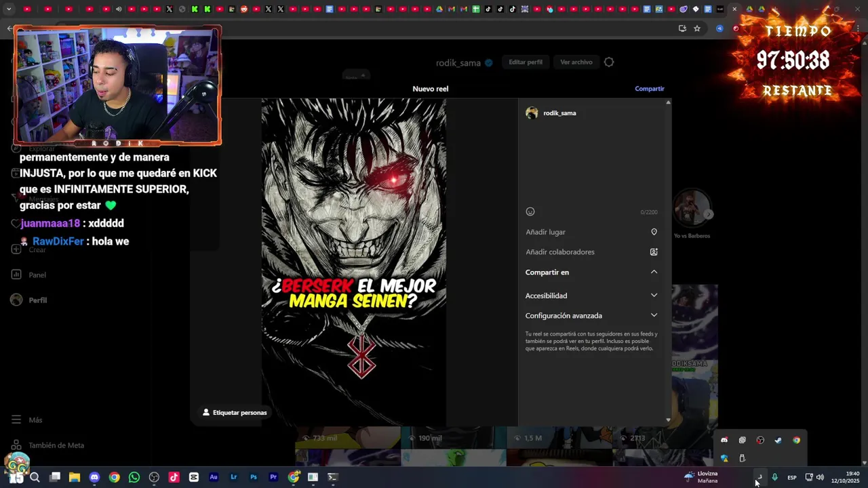Click the collaborator icon beside Añadir colaboradores
Viewport: 868px width, 488px height.
pos(654,251)
